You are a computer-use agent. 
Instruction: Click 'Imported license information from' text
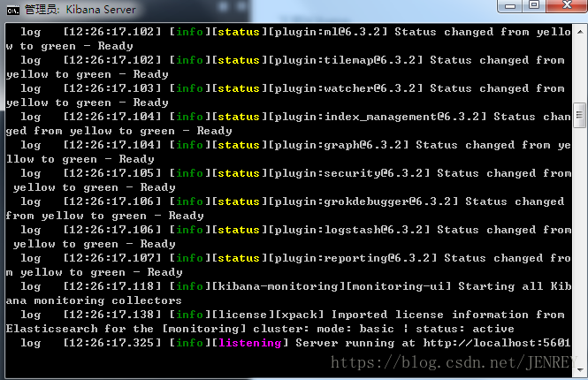click(x=448, y=315)
